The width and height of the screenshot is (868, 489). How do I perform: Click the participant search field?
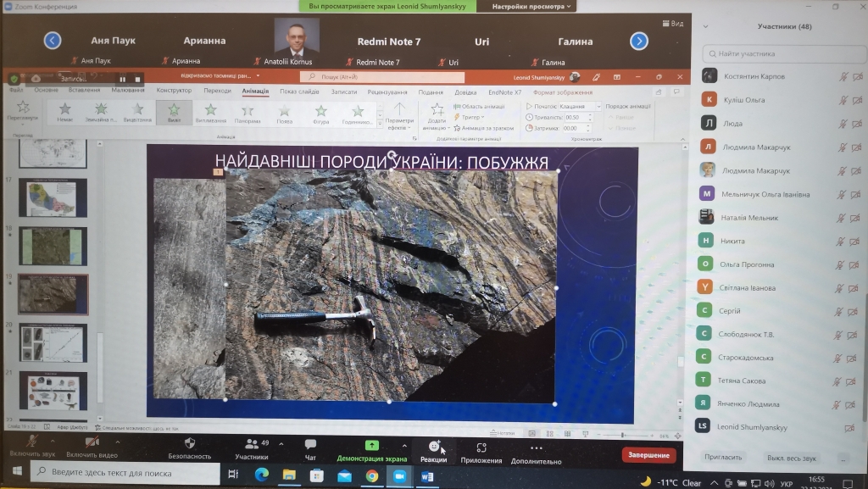[780, 53]
